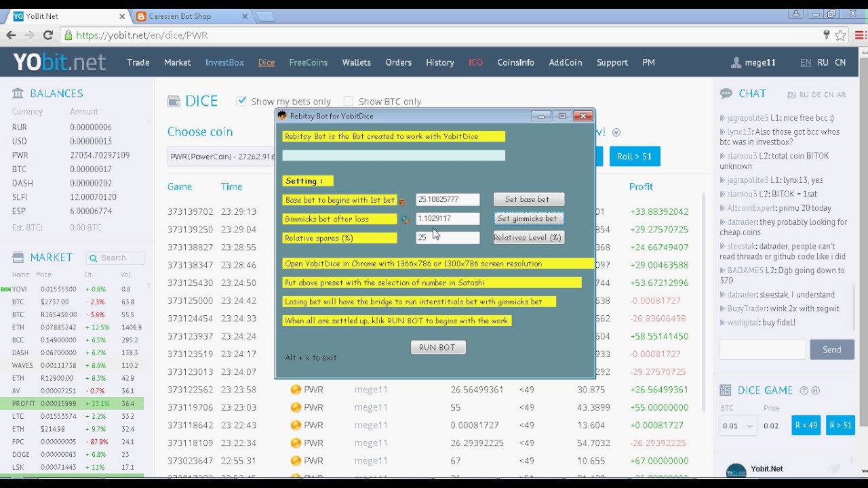Click the Roll > 51 button
The image size is (868, 488).
click(635, 157)
